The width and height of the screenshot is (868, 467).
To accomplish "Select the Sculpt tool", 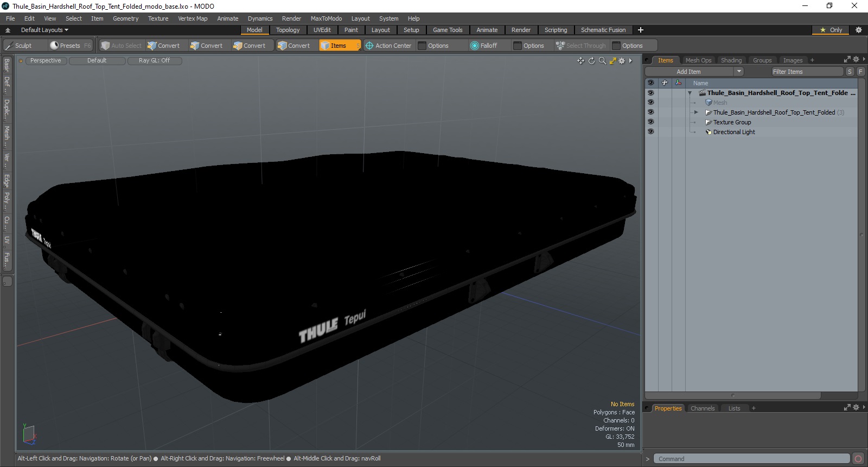I will (x=18, y=46).
